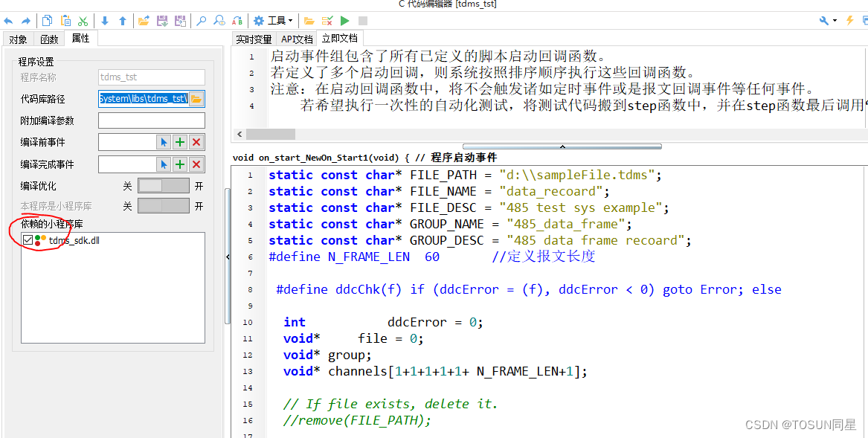The height and width of the screenshot is (438, 868).
Task: Click the yellow open folder icon after 工具
Action: click(x=309, y=21)
